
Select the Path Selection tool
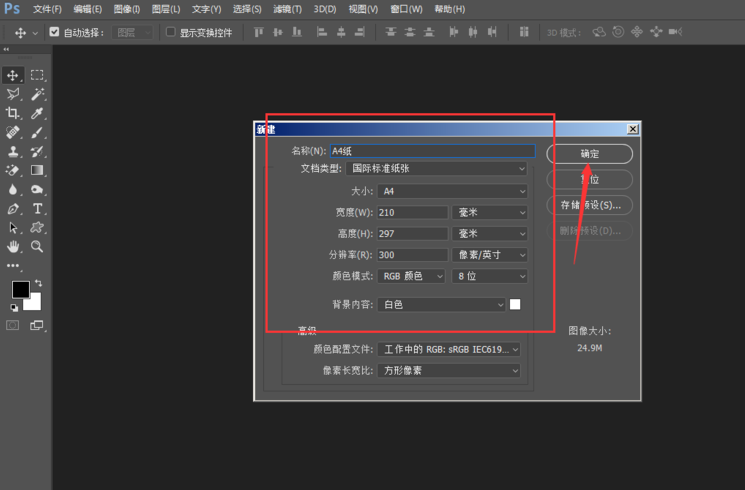click(13, 228)
